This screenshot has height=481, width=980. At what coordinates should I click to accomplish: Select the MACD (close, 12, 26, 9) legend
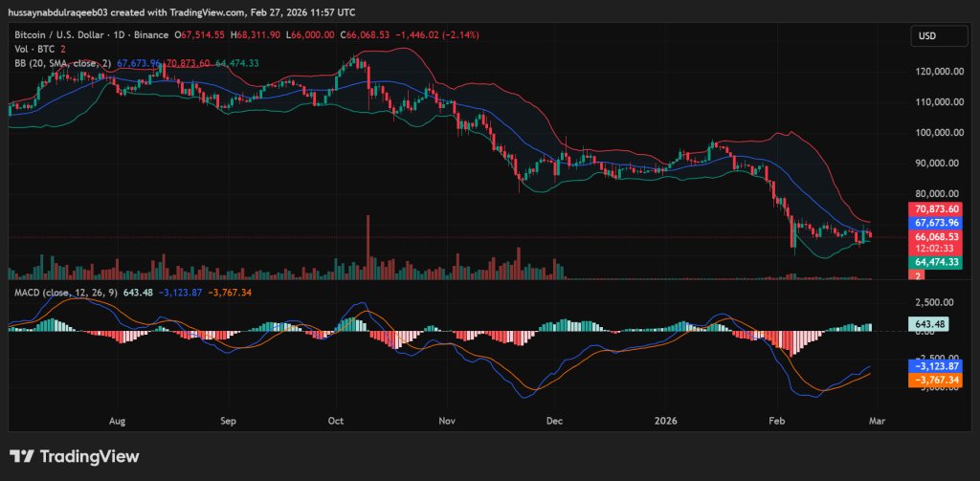pyautogui.click(x=62, y=293)
